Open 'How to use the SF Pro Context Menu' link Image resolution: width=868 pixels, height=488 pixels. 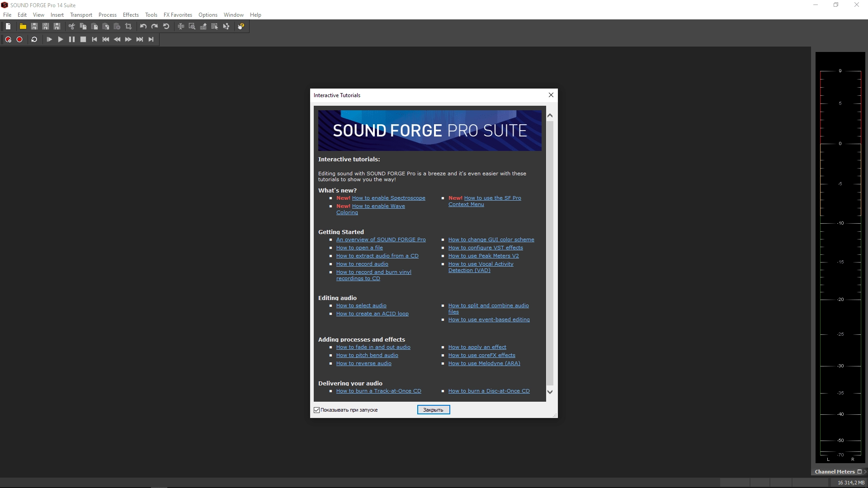click(x=485, y=201)
